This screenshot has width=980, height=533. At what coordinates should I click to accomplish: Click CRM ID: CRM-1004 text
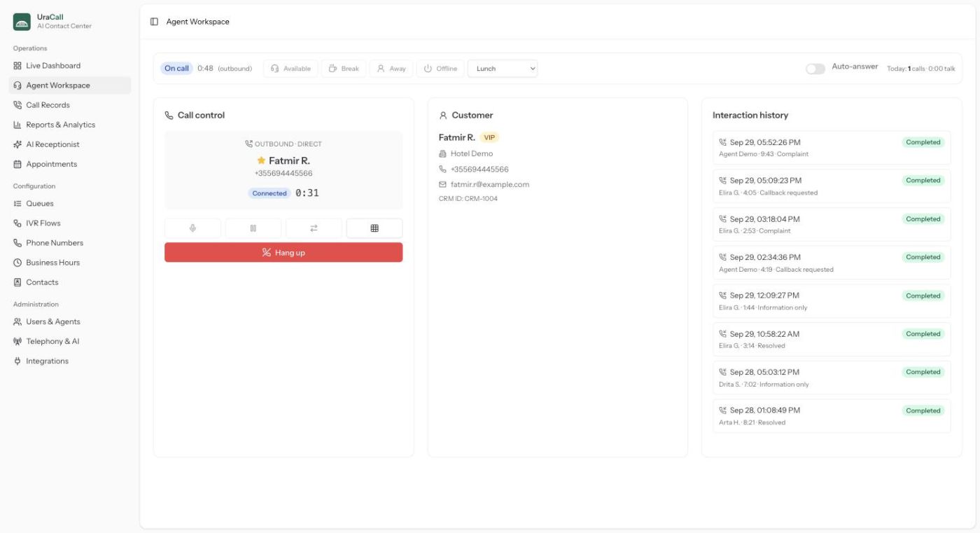click(x=468, y=198)
